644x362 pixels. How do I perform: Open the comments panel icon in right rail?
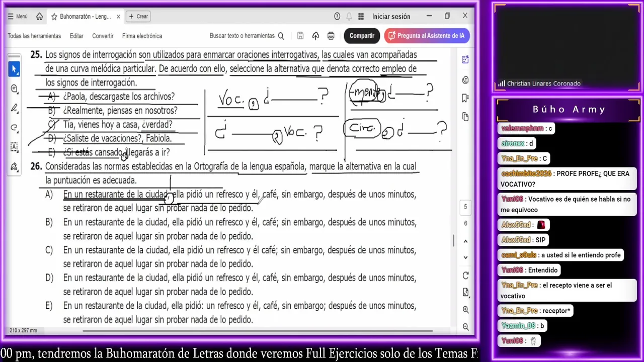[465, 79]
